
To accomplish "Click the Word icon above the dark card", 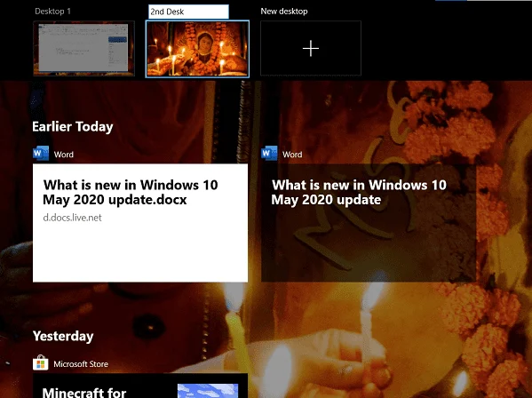I will [x=269, y=154].
